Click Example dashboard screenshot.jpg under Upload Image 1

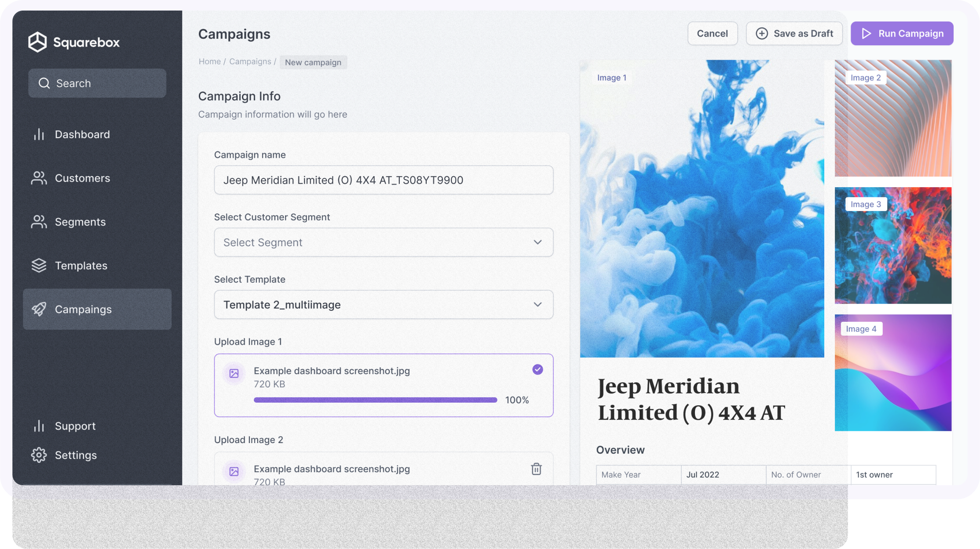(x=332, y=371)
